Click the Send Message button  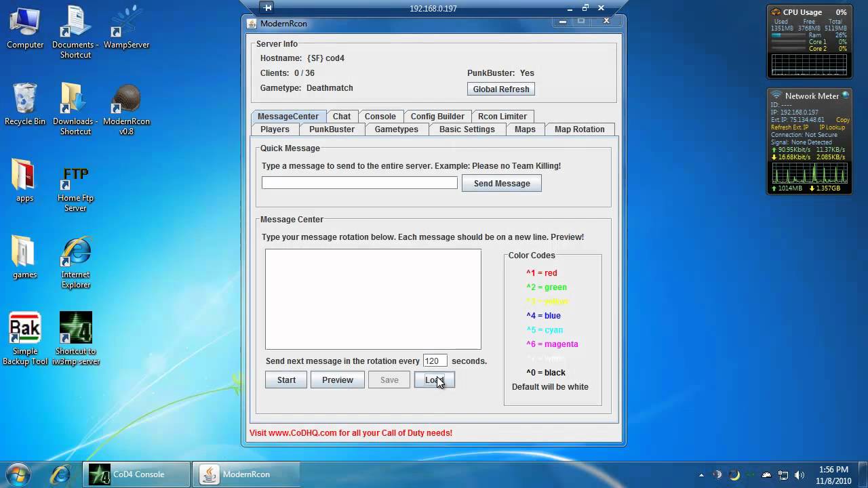tap(502, 184)
